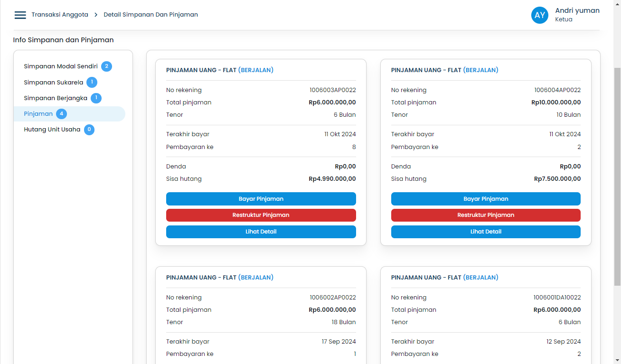Open Simpanan Berjangka section

(55, 98)
